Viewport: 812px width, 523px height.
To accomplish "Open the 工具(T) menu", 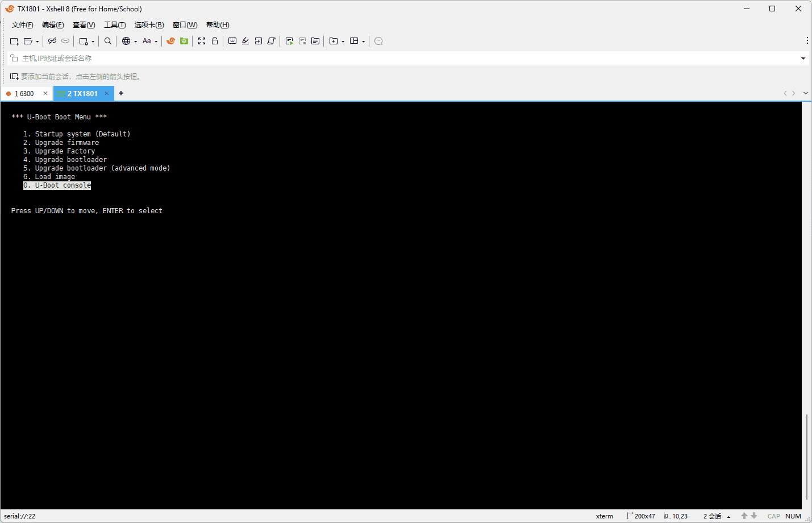I will coord(114,25).
